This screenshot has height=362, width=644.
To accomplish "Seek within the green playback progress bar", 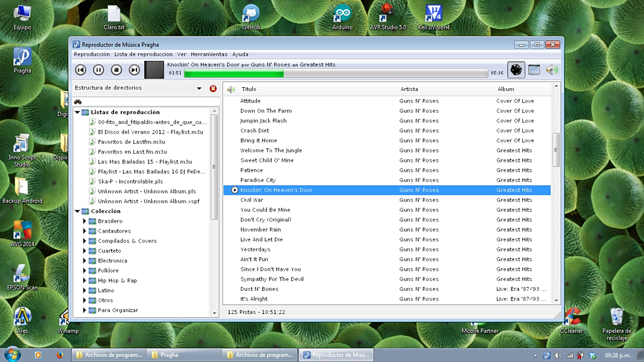I will point(335,74).
